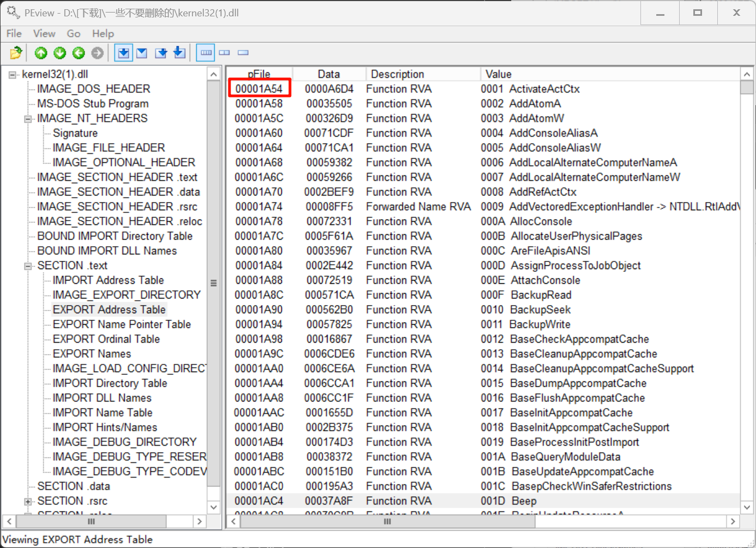Viewport: 756px width, 548px height.
Task: Click the fourth blue arrow icon before separator
Action: point(179,53)
